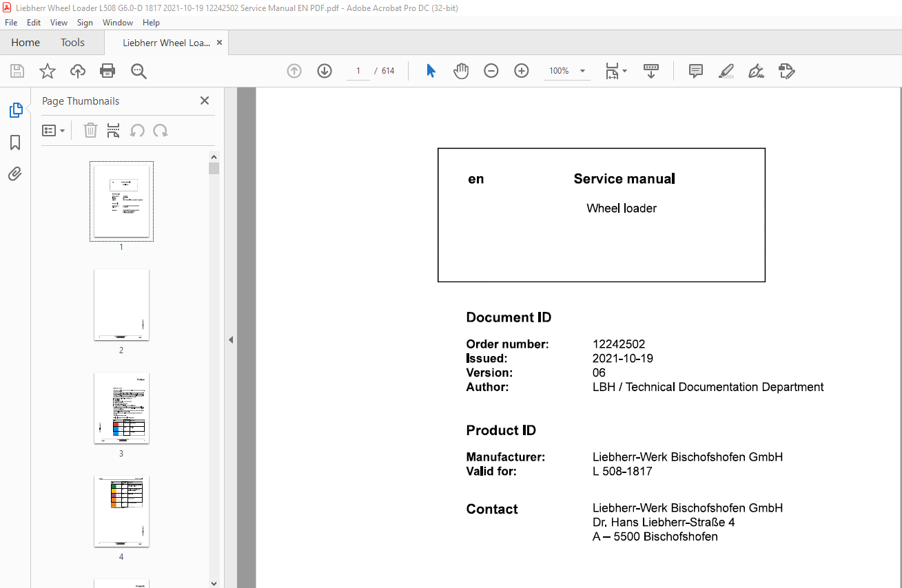Click the 'Service manual' heading
This screenshot has height=588, width=902.
pos(624,179)
